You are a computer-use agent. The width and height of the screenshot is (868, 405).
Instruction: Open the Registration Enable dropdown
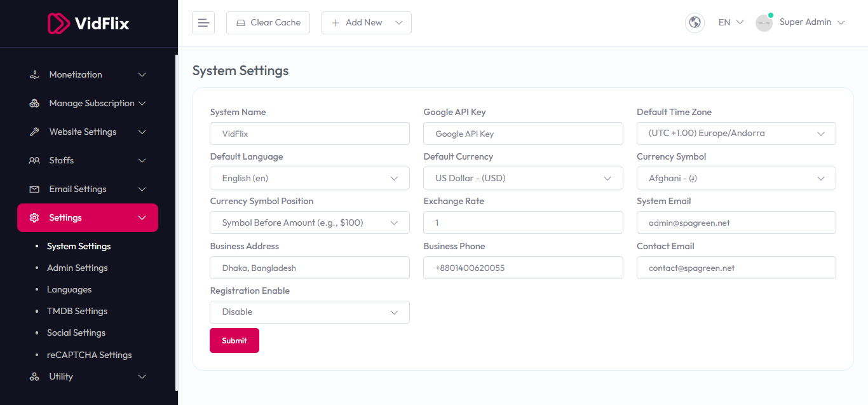click(x=309, y=312)
